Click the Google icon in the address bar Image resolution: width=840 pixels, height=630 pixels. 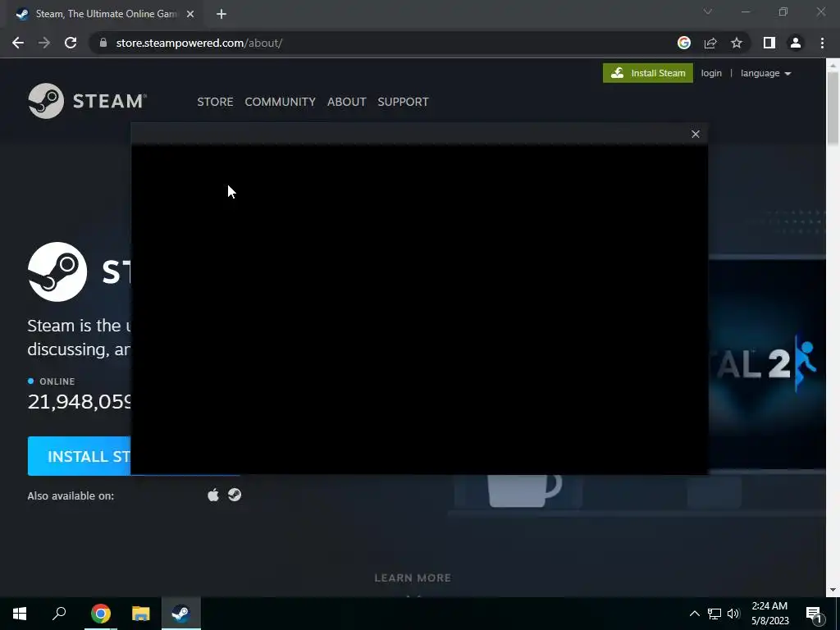684,43
